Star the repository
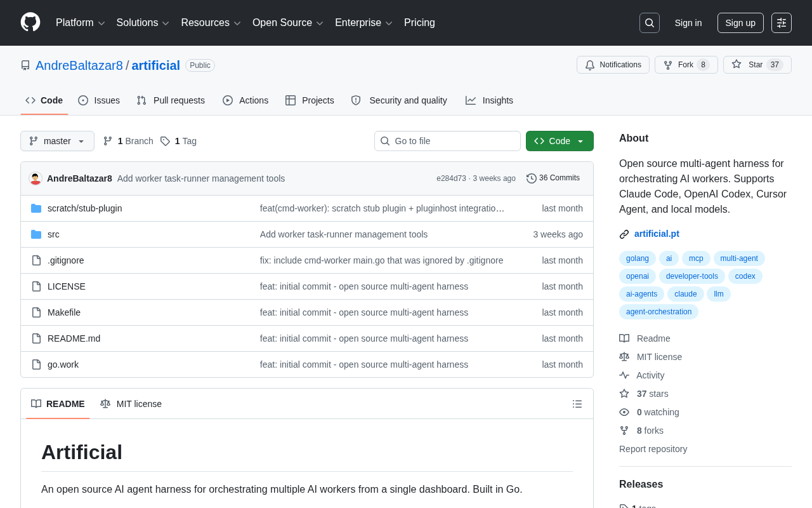 (x=757, y=65)
